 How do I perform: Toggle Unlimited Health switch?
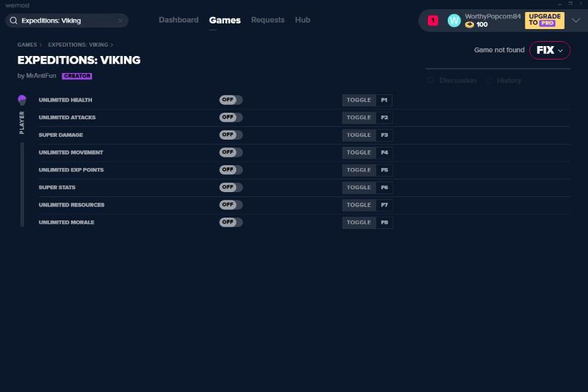[x=231, y=100]
